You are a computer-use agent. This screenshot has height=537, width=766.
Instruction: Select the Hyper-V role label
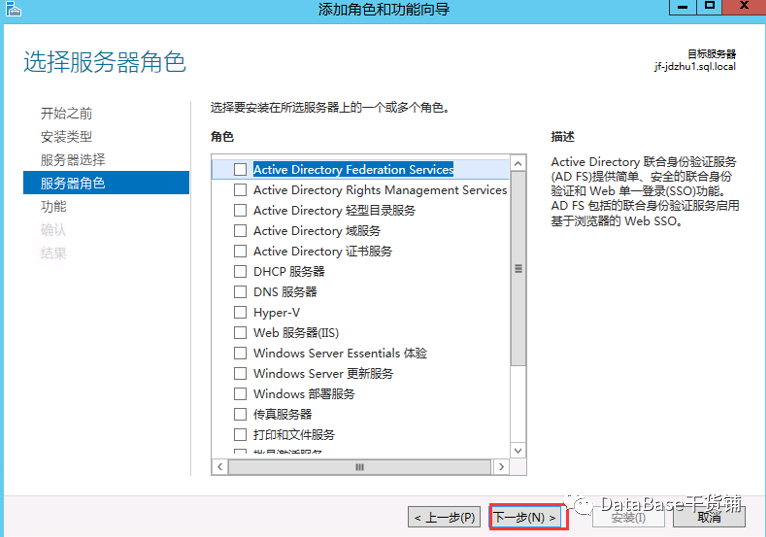pos(277,312)
